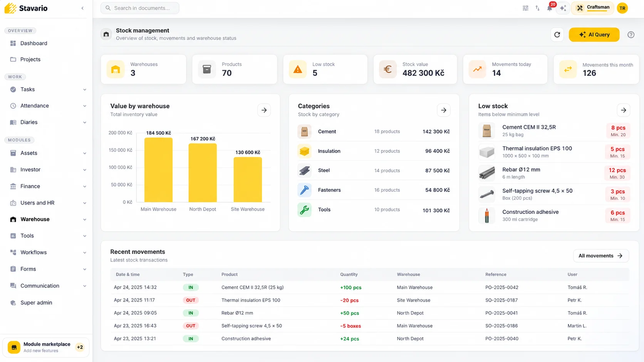Click the OUT tag for SO-2025-0187
The height and width of the screenshot is (362, 644).
[x=191, y=300]
